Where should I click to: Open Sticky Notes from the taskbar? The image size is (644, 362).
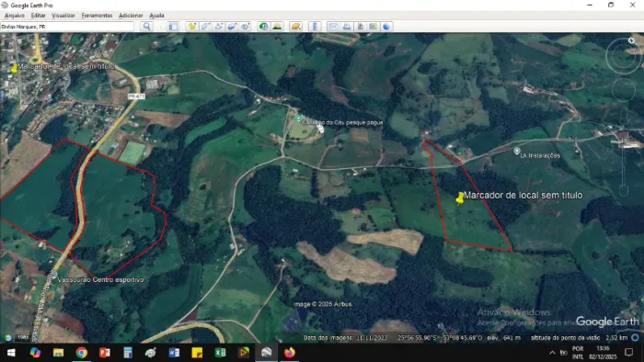click(197, 353)
